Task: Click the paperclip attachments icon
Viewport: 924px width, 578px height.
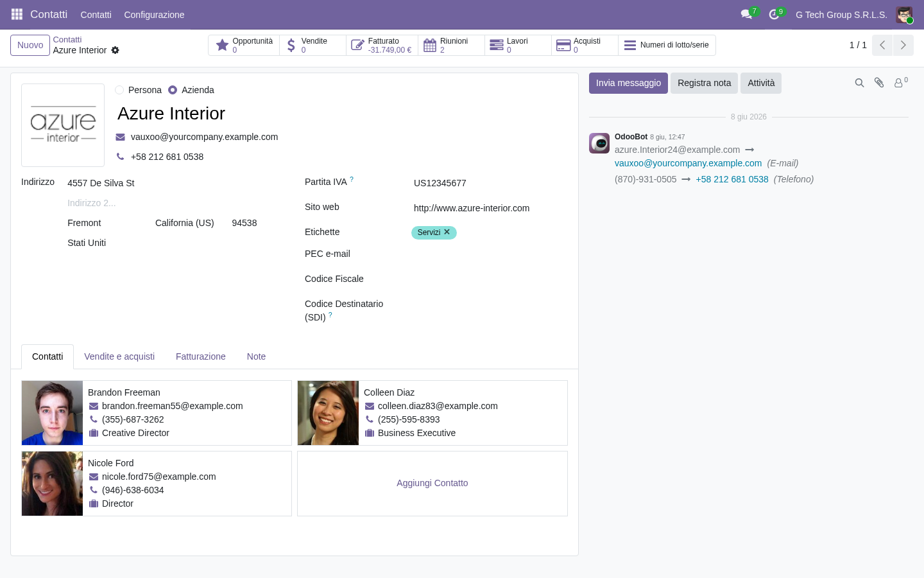Action: coord(879,83)
